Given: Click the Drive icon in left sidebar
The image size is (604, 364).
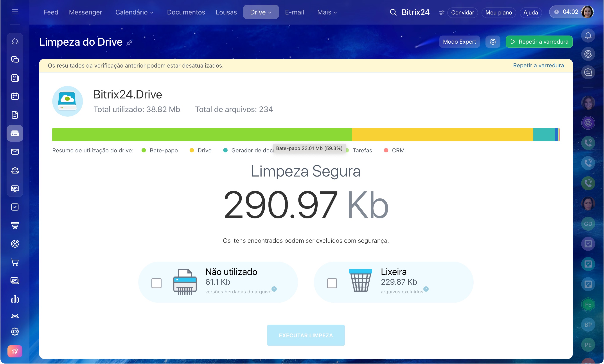Looking at the screenshot, I should pyautogui.click(x=15, y=134).
